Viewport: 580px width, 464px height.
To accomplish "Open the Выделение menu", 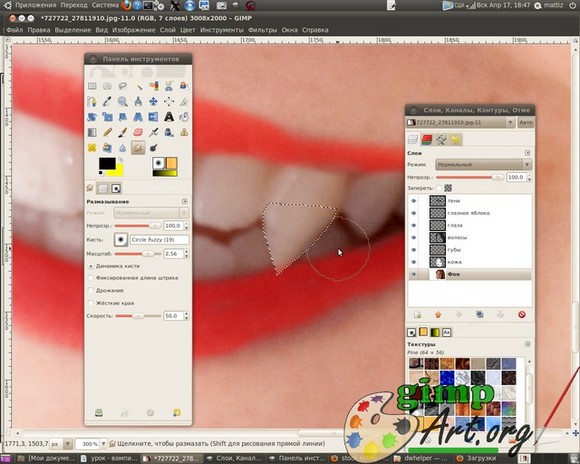I will click(x=73, y=30).
